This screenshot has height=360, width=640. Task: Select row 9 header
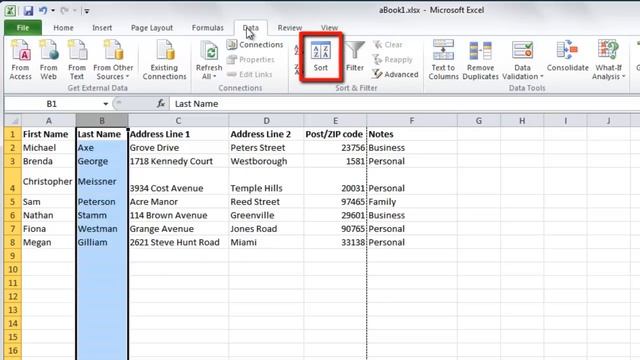click(x=13, y=256)
